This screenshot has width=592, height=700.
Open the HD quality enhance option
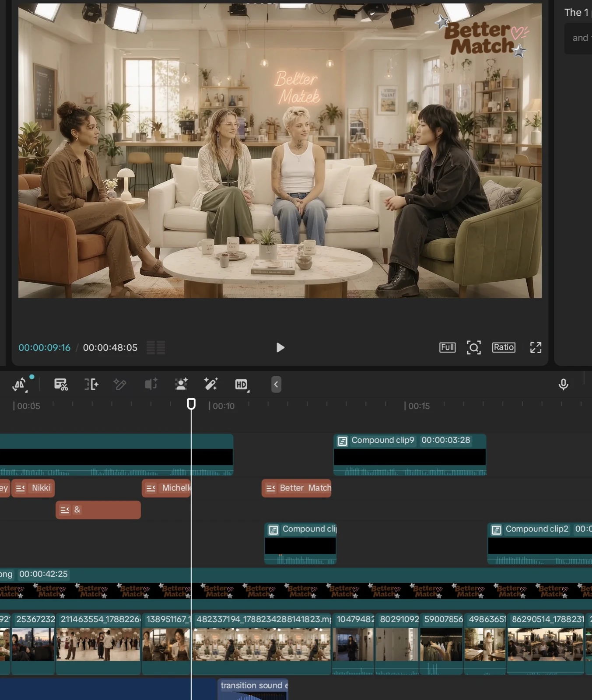(x=242, y=385)
